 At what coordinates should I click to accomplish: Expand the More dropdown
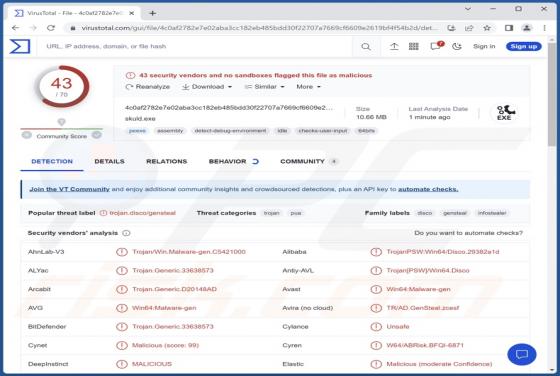click(x=309, y=87)
